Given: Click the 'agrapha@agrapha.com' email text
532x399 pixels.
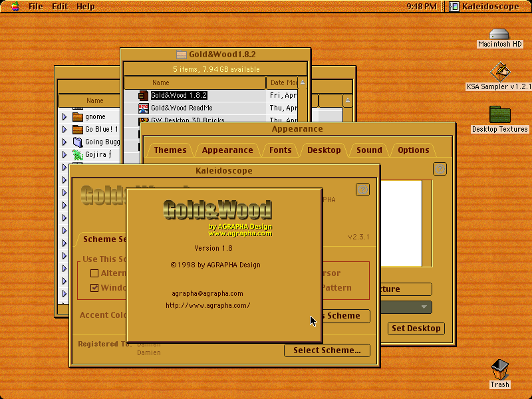Looking at the screenshot, I should 207,293.
